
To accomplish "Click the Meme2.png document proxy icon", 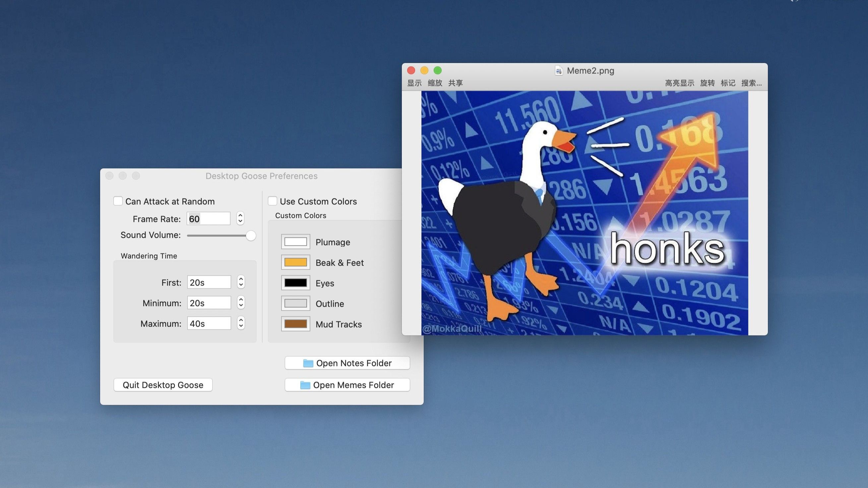I will tap(558, 71).
